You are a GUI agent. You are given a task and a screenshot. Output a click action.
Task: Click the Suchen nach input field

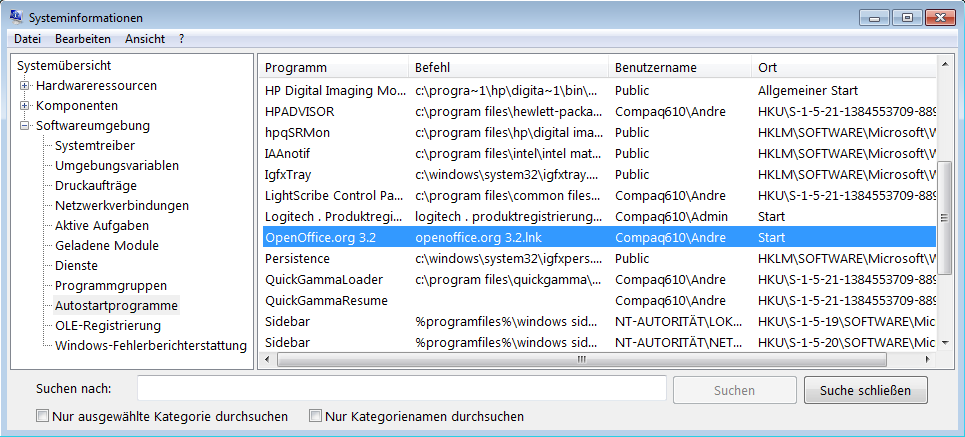[x=401, y=389]
